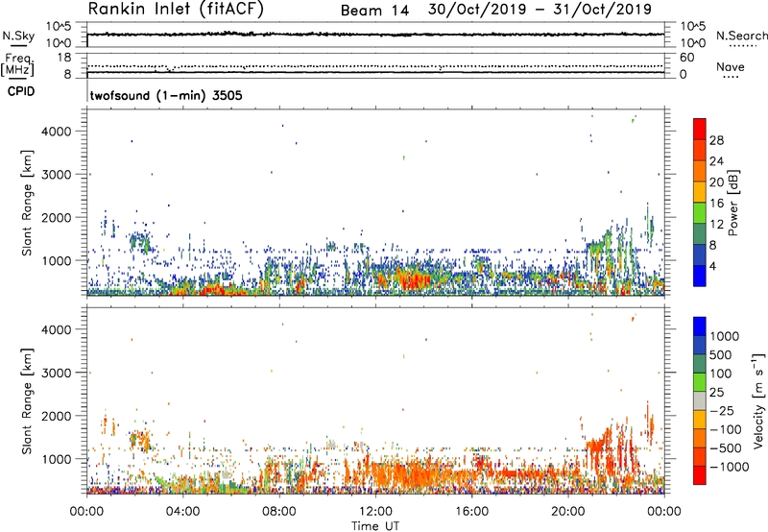
Task: Click the "Time UT" x-axis label
Action: (375, 526)
